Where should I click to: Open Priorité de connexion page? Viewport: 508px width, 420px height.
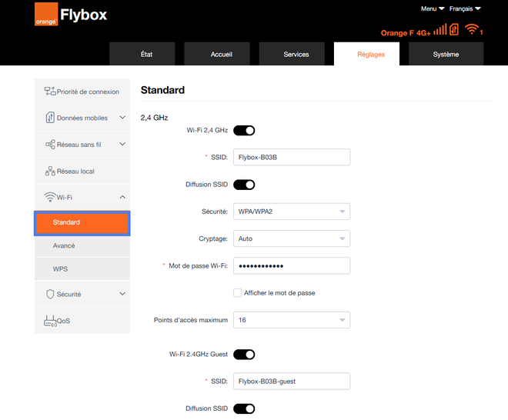(x=82, y=92)
